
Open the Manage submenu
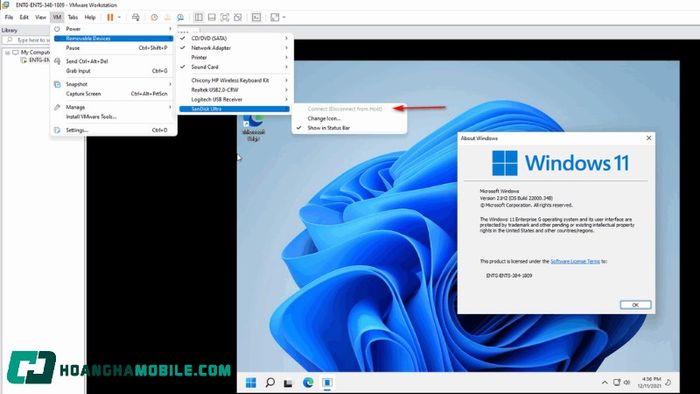point(113,107)
